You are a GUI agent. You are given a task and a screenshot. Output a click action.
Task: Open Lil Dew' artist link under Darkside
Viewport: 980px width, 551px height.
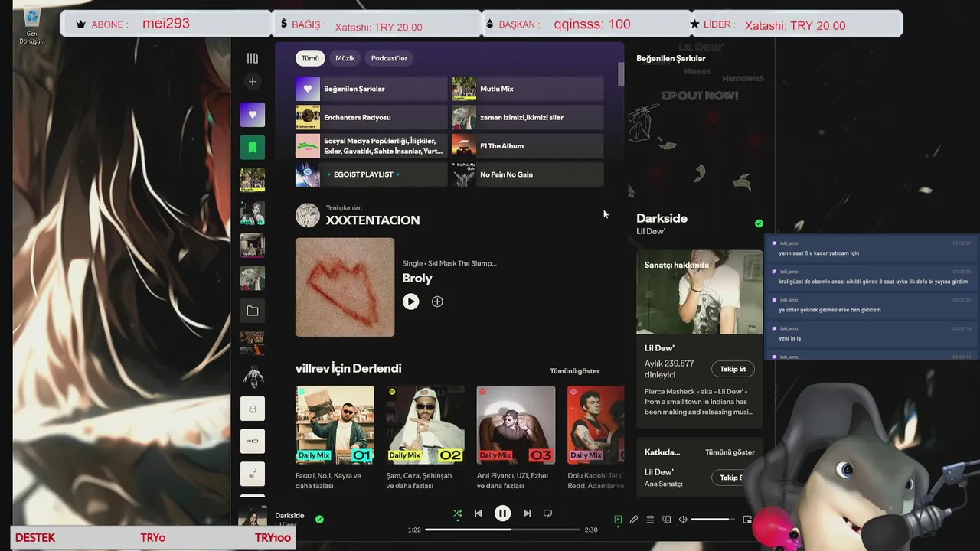coord(651,231)
